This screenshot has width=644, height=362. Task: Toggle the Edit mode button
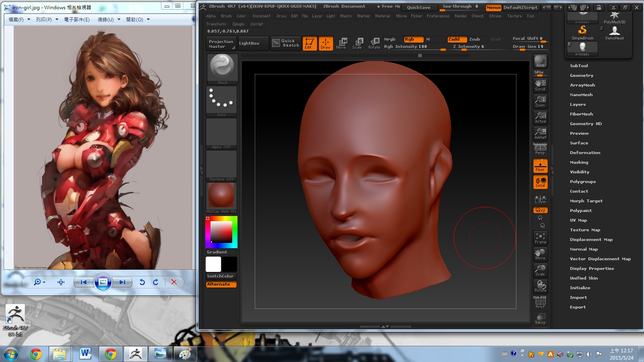310,43
